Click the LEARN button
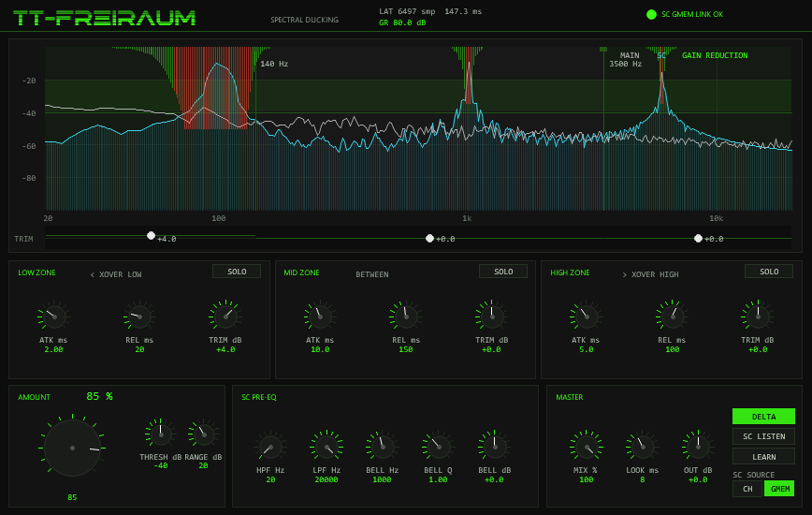 click(764, 456)
